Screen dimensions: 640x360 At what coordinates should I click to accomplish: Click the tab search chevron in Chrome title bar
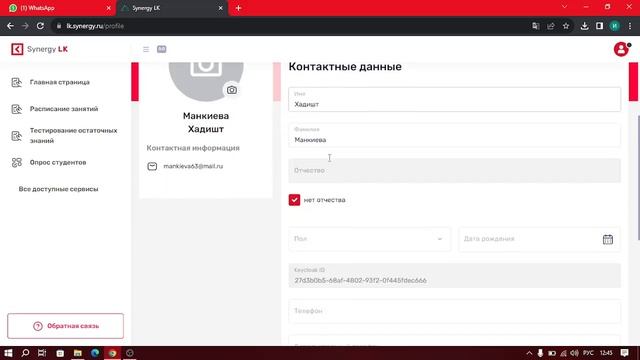pos(564,7)
